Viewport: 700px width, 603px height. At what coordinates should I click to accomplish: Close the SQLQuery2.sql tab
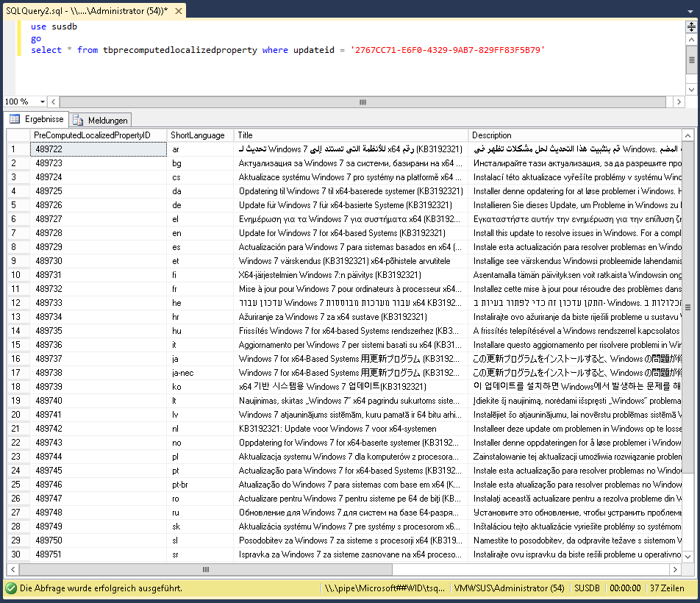(177, 10)
